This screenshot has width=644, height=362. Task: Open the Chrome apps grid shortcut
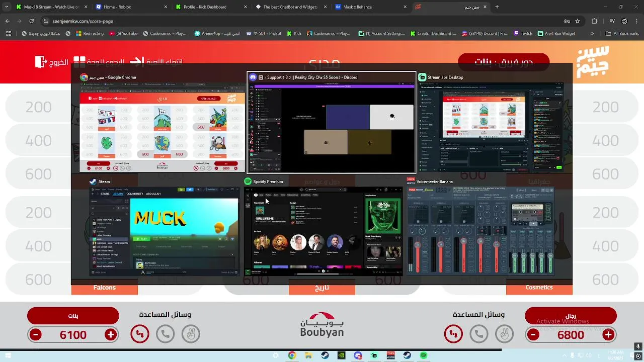9,34
